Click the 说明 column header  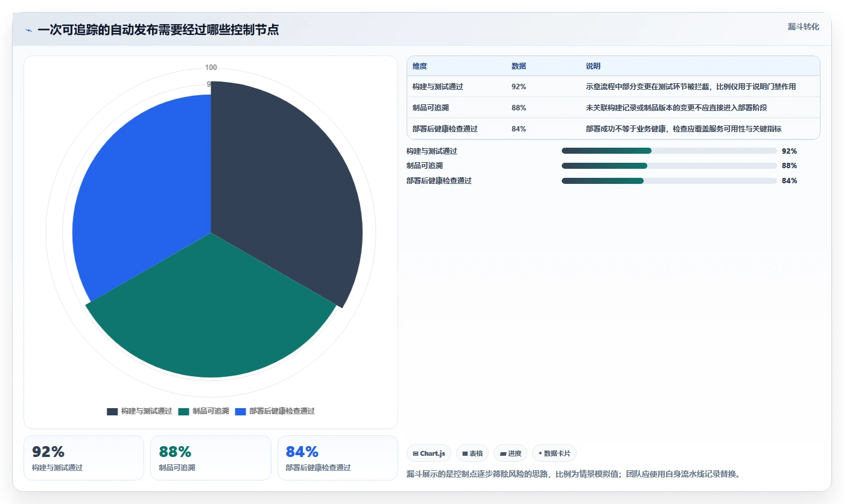coord(593,66)
